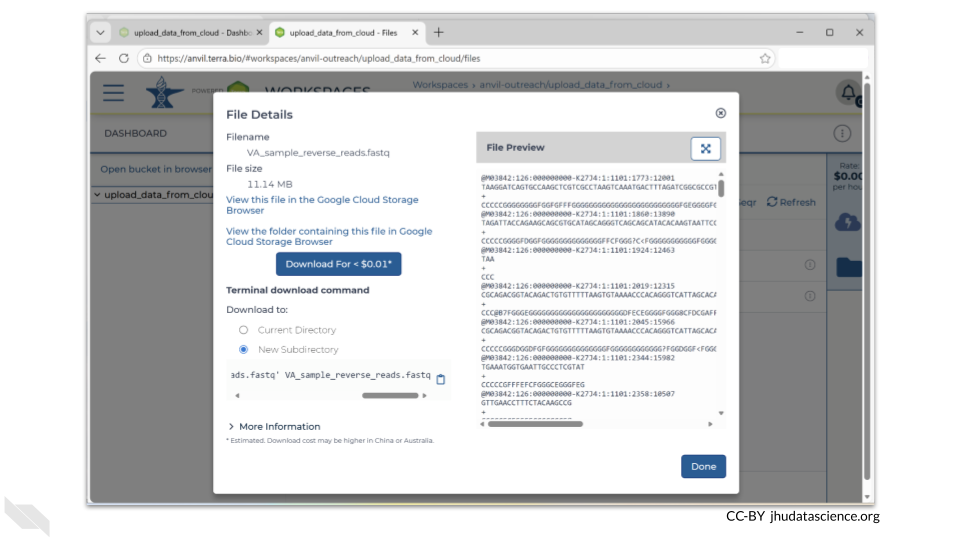960x540 pixels.
Task: Click the AnVIL logo
Action: click(x=163, y=92)
